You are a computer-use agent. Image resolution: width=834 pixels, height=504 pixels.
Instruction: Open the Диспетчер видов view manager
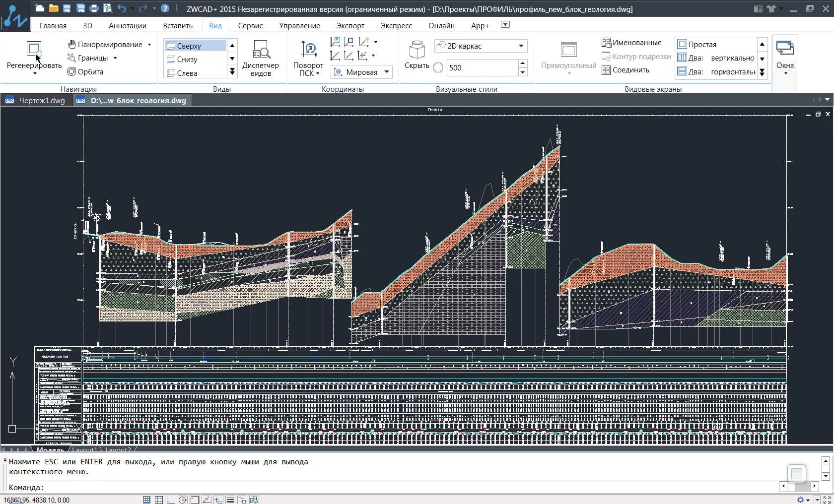261,59
